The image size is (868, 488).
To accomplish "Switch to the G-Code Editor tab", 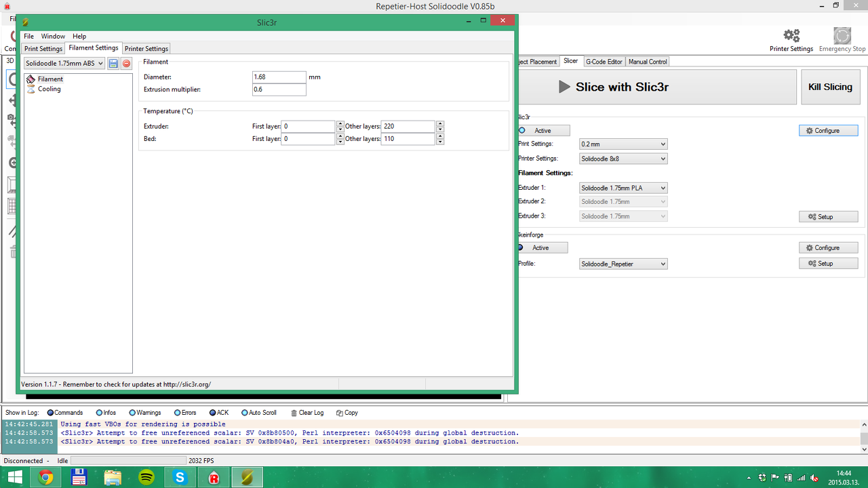I will 604,62.
